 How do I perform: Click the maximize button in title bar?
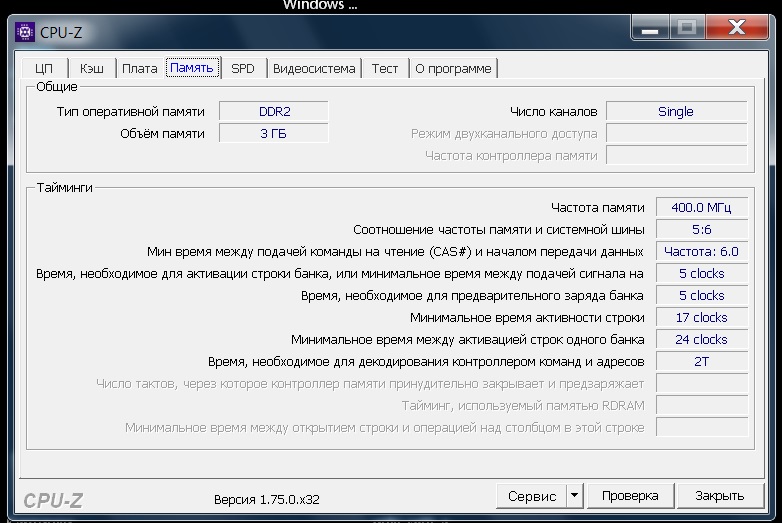tap(687, 28)
